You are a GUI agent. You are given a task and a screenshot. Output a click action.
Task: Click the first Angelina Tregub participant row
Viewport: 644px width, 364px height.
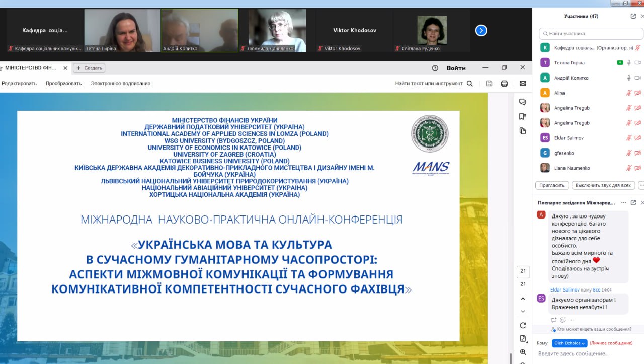[589, 108]
